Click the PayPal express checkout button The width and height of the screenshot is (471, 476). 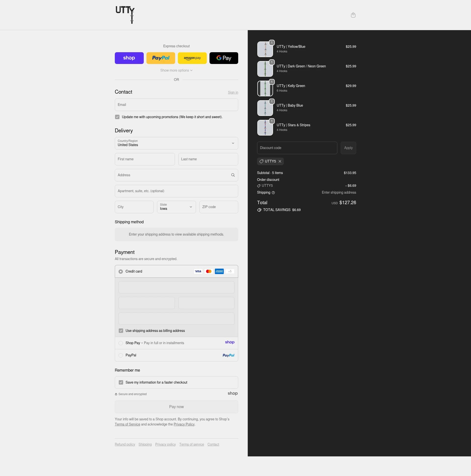(x=160, y=58)
